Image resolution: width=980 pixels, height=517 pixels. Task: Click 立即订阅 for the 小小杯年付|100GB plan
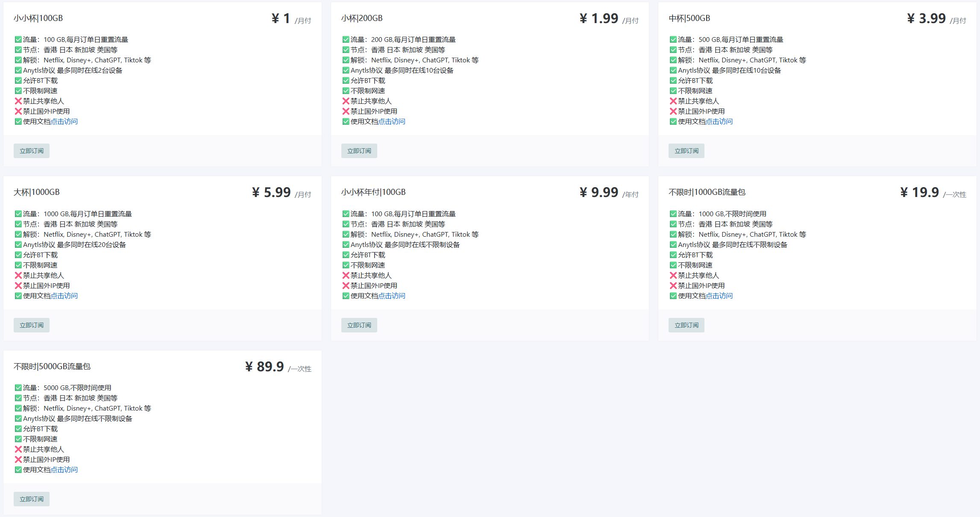click(359, 325)
